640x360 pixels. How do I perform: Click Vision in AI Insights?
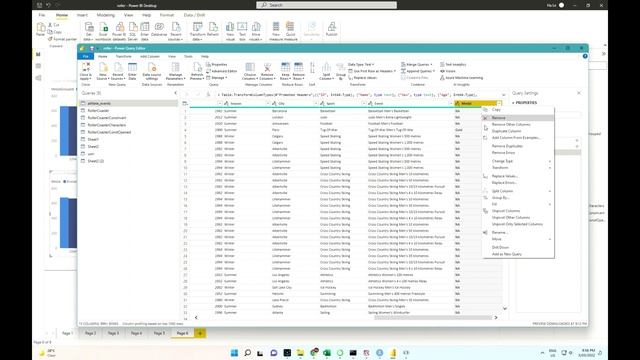pos(448,71)
